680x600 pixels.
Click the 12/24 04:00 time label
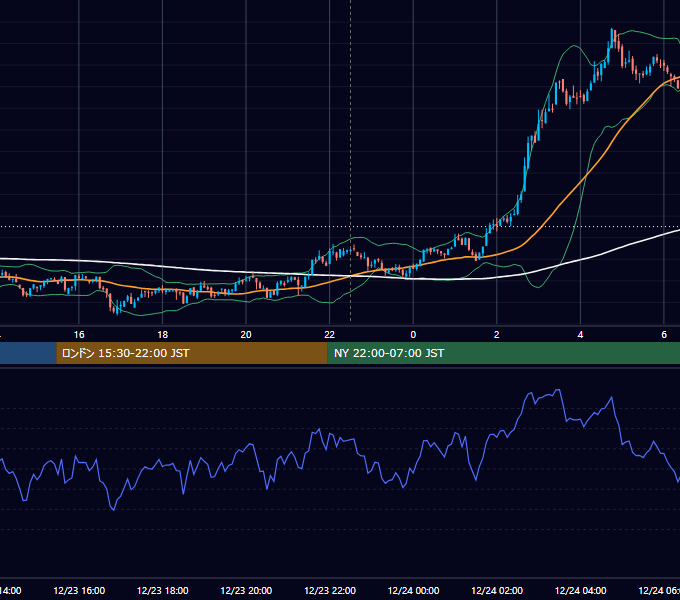coord(580,590)
